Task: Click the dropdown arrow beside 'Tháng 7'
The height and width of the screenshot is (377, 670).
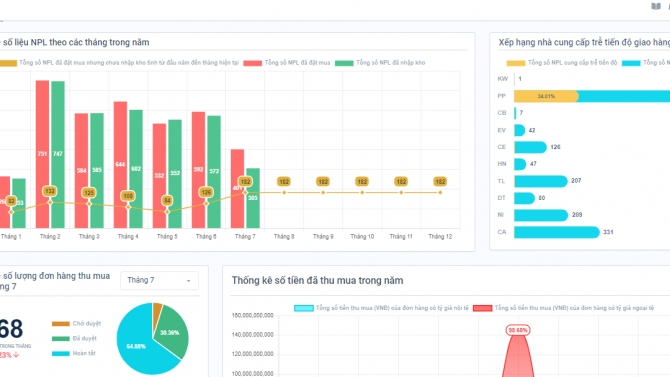Action: (x=188, y=281)
